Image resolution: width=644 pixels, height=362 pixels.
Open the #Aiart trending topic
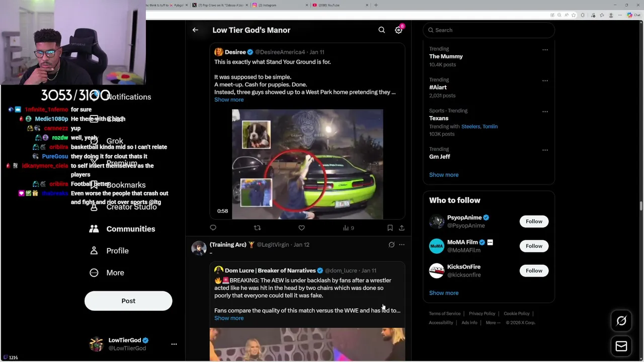[x=438, y=87]
